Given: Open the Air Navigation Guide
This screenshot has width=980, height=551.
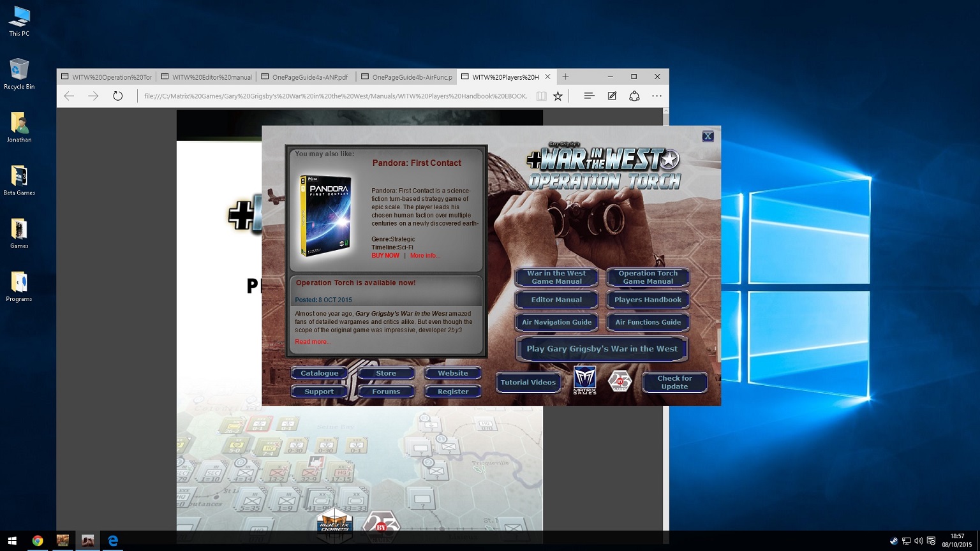Looking at the screenshot, I should (x=556, y=322).
